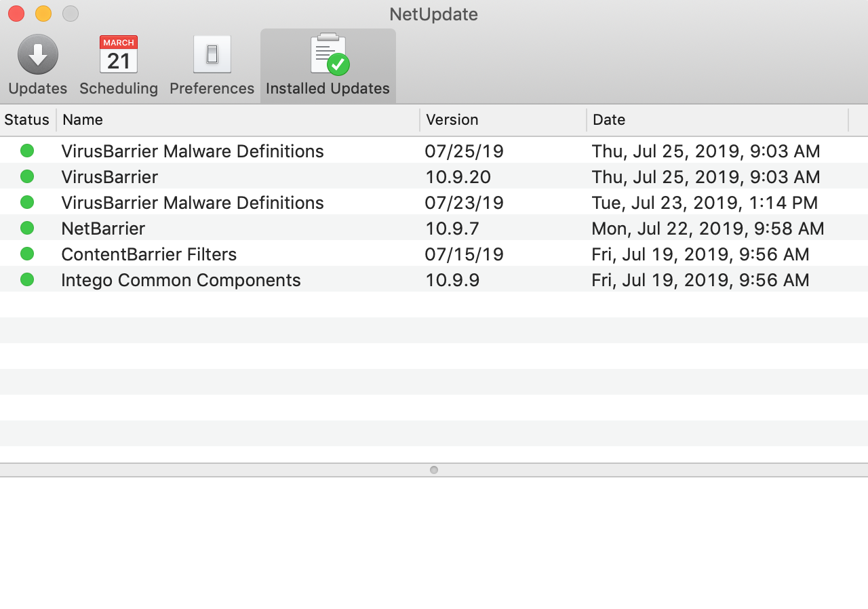Click date Tue, Jul 23, 2019, 1:14 PM
Viewport: 868px width, 609px height.
point(705,203)
